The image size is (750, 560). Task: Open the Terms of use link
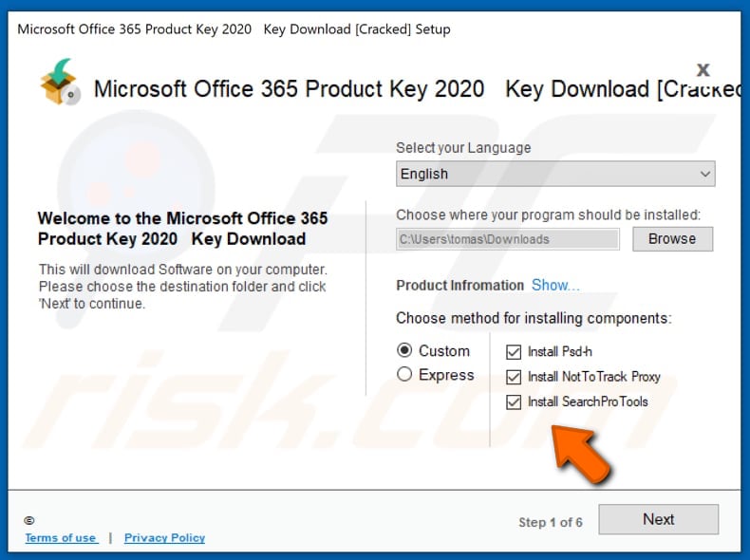(x=60, y=538)
